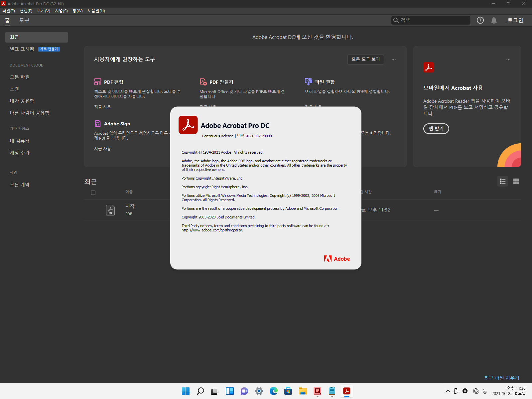Open the 파일(F) menu

(9, 11)
